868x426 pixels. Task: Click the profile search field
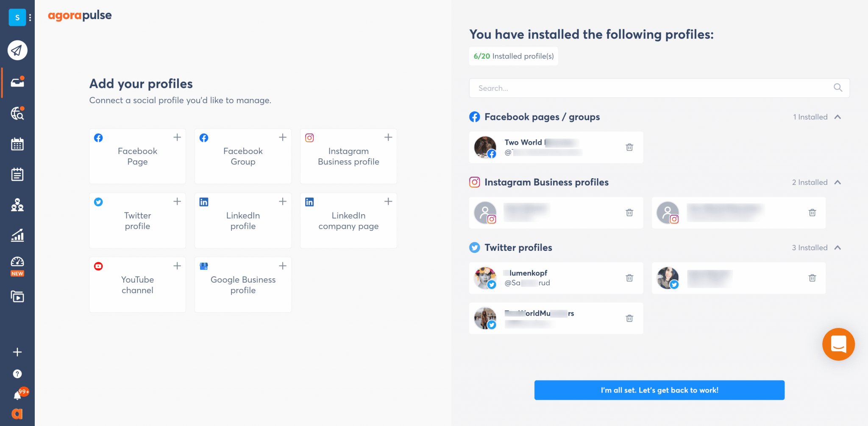pos(653,88)
